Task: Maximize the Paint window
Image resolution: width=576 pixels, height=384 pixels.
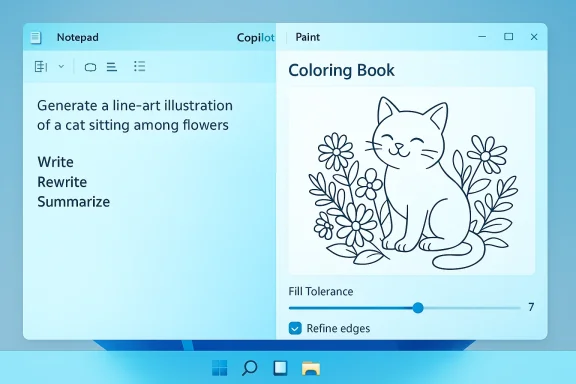Action: 508,37
